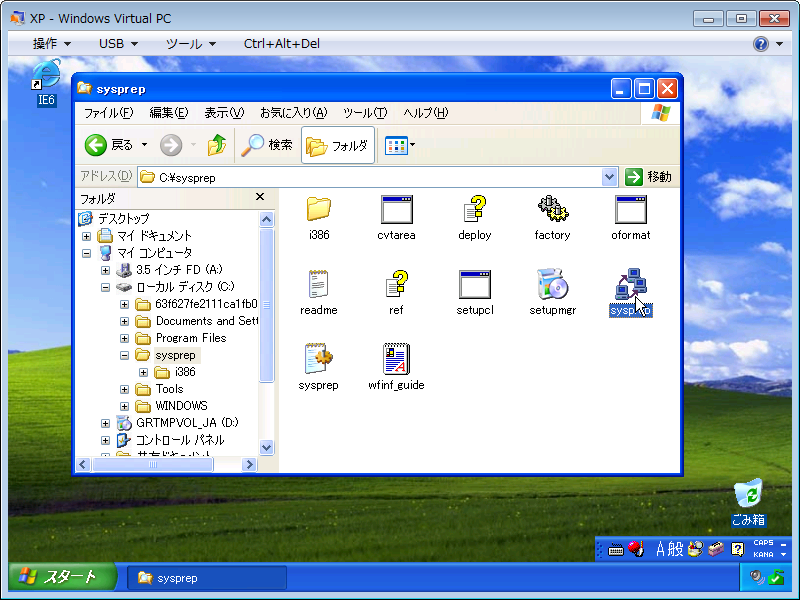This screenshot has height=600, width=800.
Task: Click the Forward arrow button
Action: [x=171, y=145]
